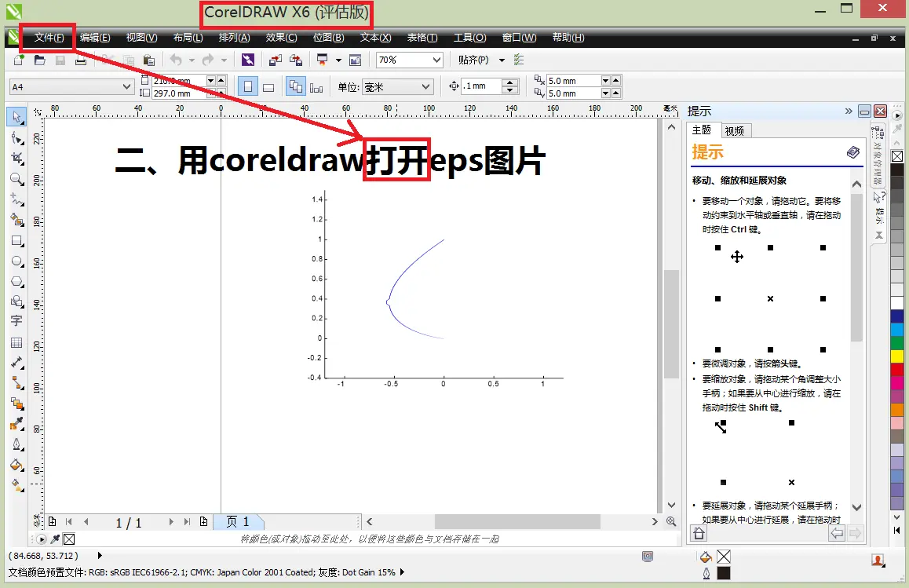909x588 pixels.
Task: Go to next page arrow
Action: 171,521
